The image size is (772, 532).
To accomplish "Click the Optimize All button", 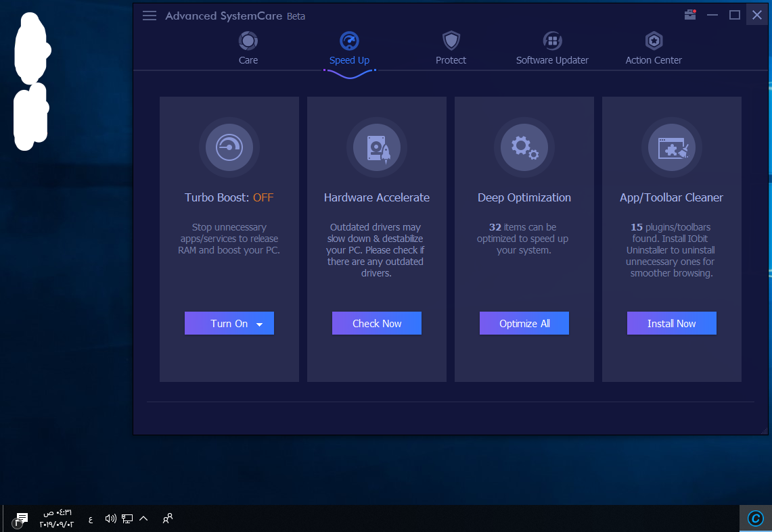I will 524,323.
